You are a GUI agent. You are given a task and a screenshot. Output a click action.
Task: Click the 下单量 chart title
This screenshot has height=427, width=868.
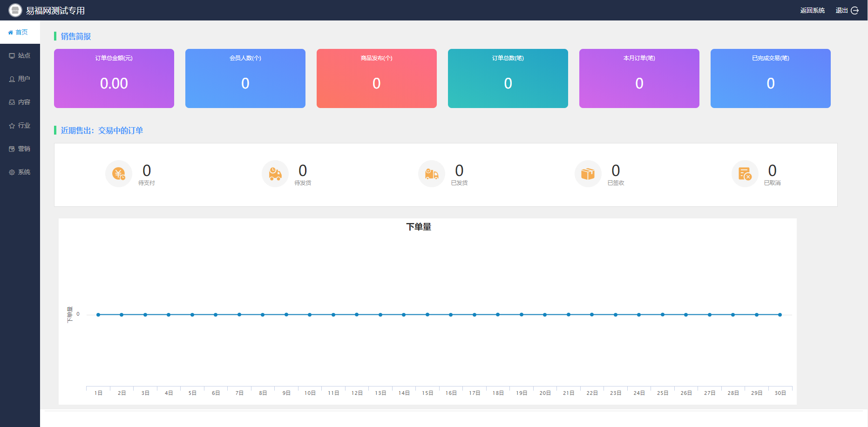click(x=419, y=227)
